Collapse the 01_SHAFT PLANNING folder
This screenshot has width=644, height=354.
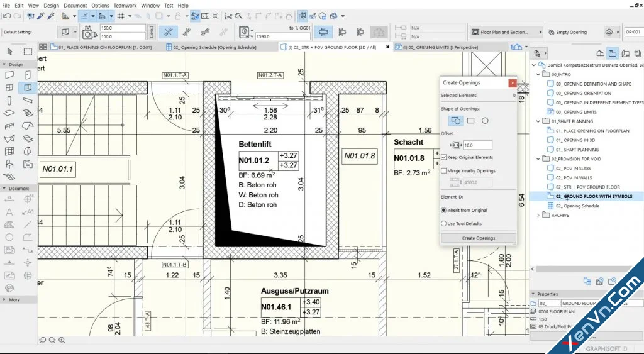538,121
